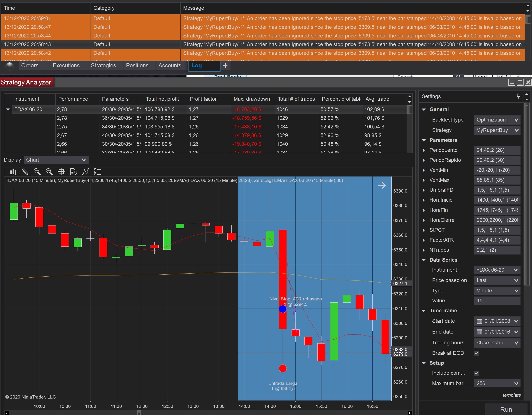Click the chart horizontal scrollbar thumb
This screenshot has height=415, width=532.
point(139,413)
